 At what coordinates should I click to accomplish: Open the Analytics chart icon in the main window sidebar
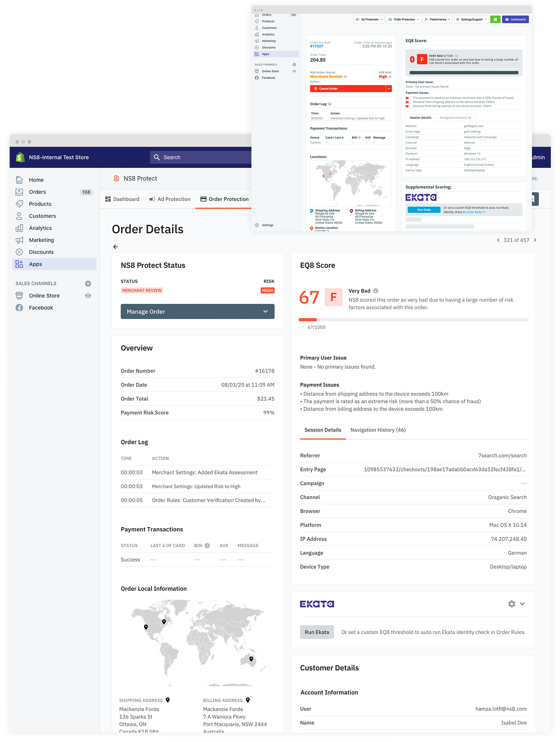[19, 228]
